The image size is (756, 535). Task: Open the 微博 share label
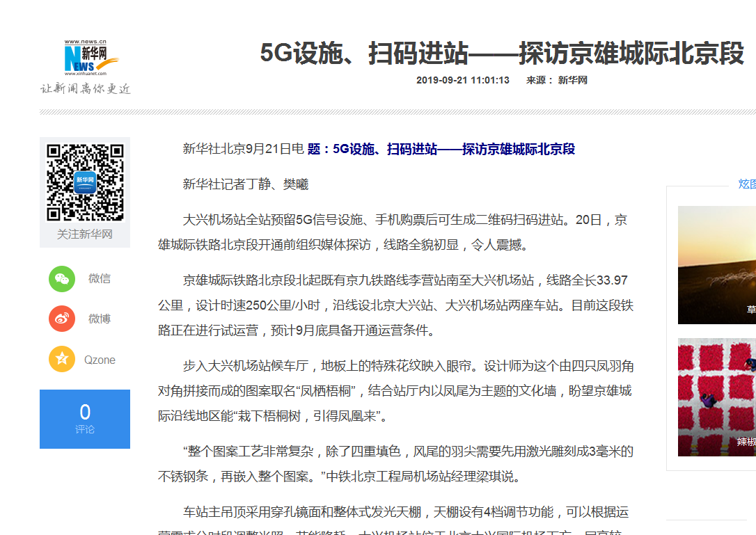[x=100, y=319]
